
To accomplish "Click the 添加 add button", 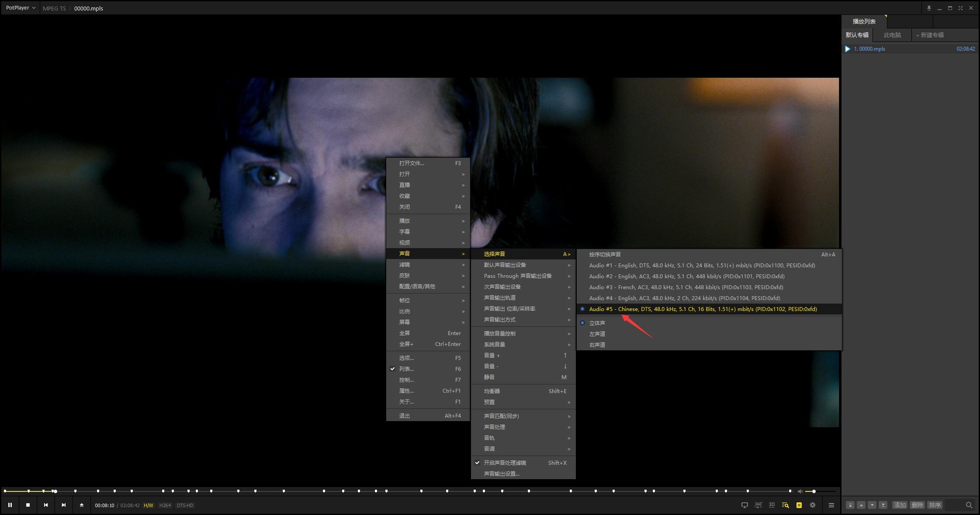I will 900,505.
